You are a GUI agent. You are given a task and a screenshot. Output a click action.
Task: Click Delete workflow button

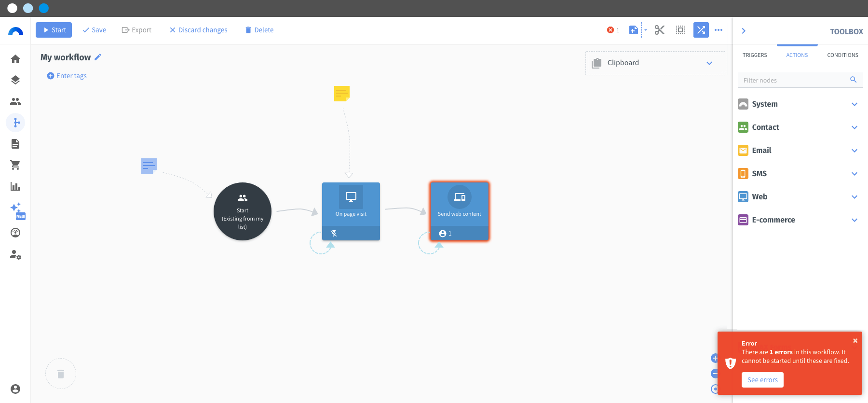click(259, 30)
